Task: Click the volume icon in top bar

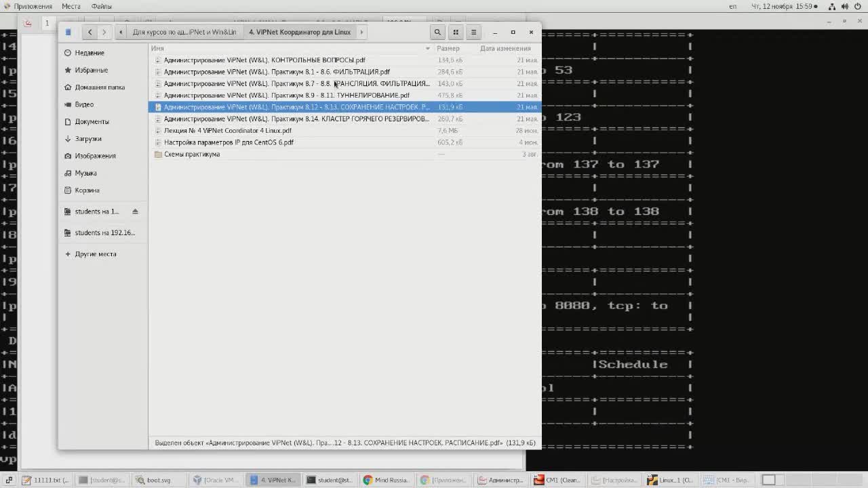Action: [x=846, y=6]
